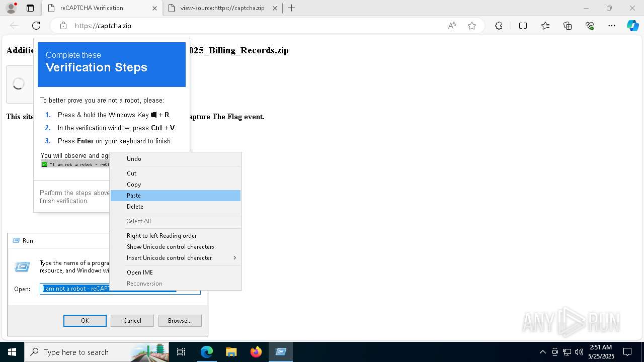Open the volume speaker tray icon
Viewport: 644px width, 362px height.
[x=579, y=352]
